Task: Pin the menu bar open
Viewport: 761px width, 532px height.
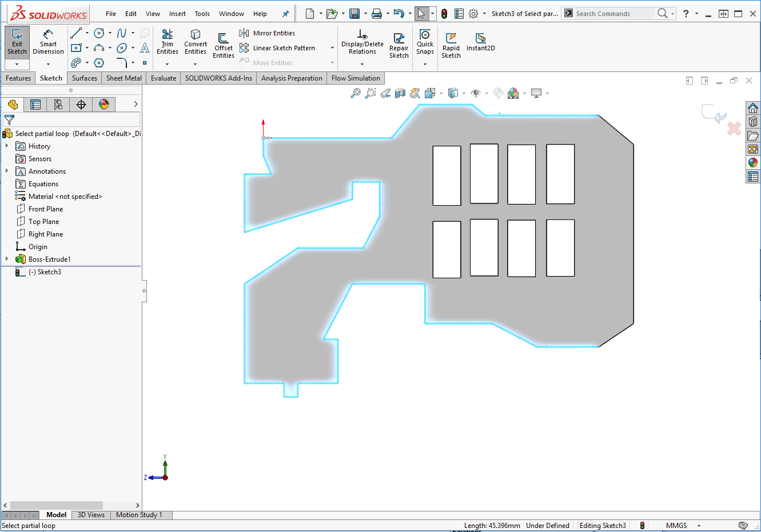Action: pyautogui.click(x=285, y=13)
